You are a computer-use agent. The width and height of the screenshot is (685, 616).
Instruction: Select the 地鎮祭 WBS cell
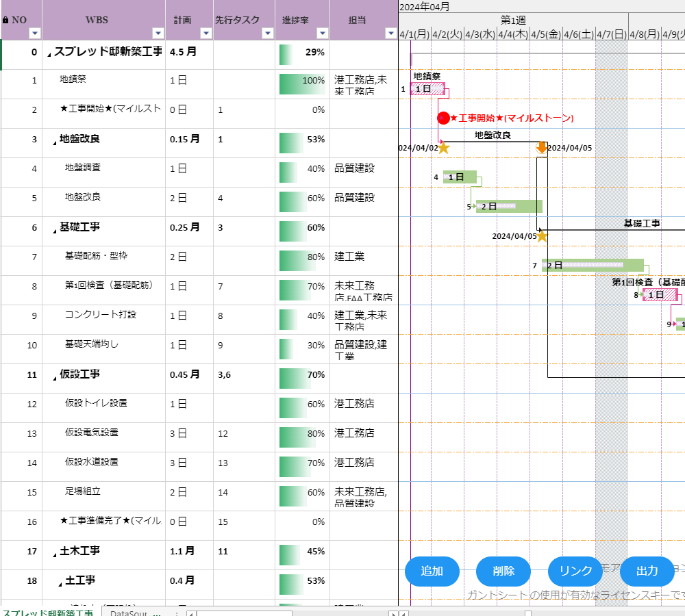tap(104, 84)
